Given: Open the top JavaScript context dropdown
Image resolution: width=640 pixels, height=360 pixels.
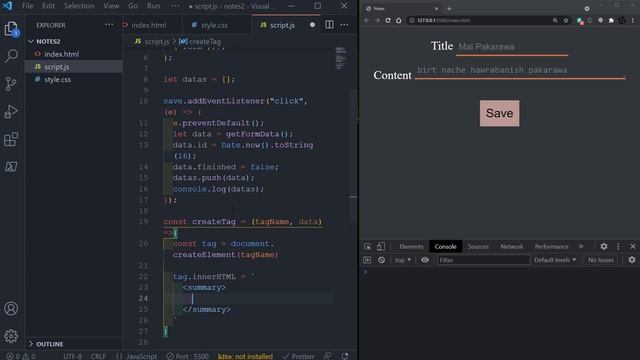Looking at the screenshot, I should tap(402, 260).
